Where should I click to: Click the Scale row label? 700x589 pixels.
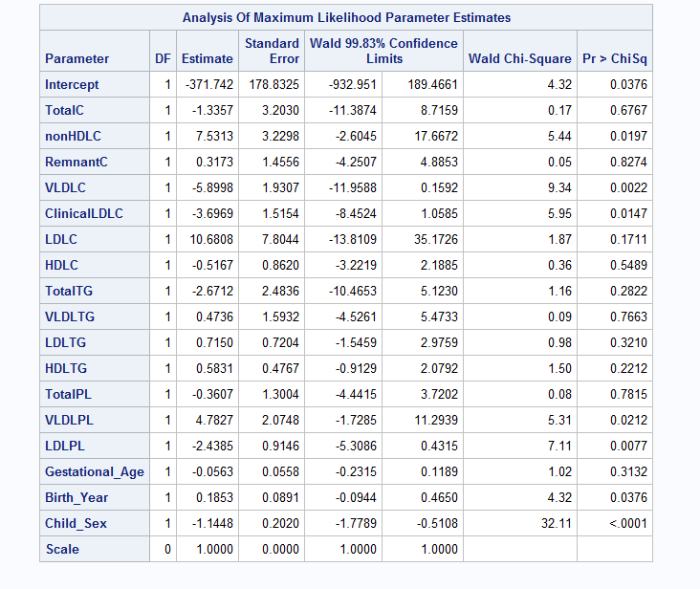(62, 549)
